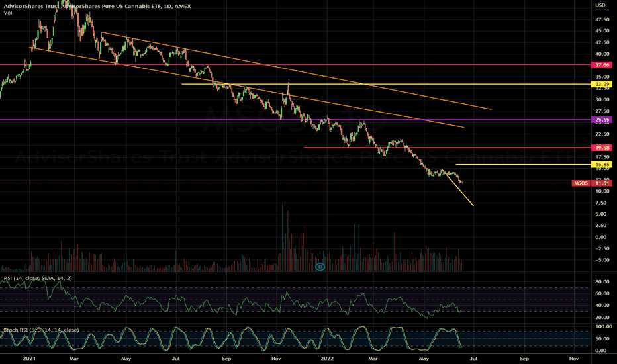This screenshot has width=617, height=364.
Task: Click the MSOS ticker tag on price axis
Action: point(581,183)
